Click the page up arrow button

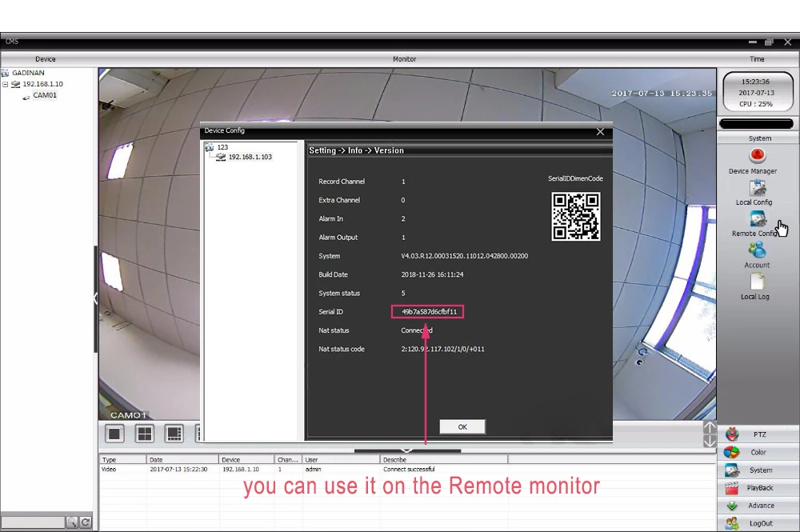tap(710, 427)
